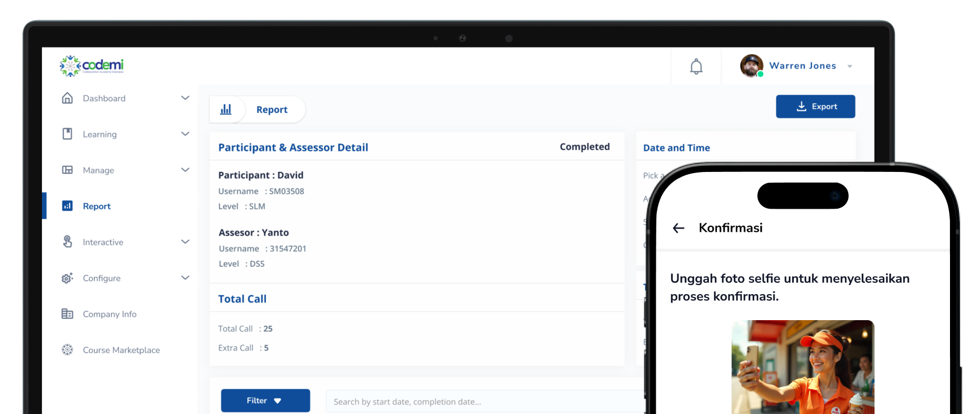
Task: Click the Export button
Action: (x=815, y=106)
